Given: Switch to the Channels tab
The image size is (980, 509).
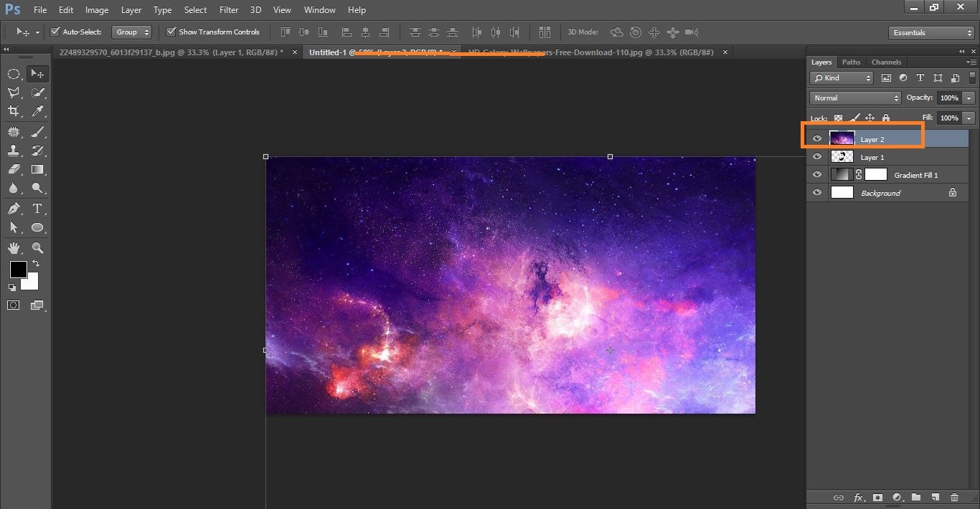Looking at the screenshot, I should [x=886, y=62].
